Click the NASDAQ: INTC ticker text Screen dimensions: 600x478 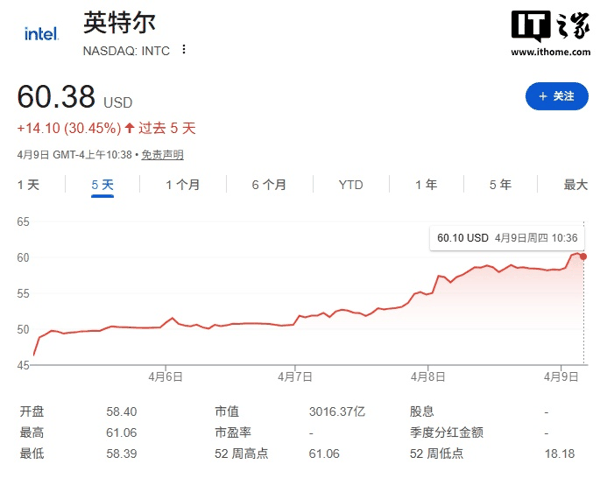tap(125, 49)
